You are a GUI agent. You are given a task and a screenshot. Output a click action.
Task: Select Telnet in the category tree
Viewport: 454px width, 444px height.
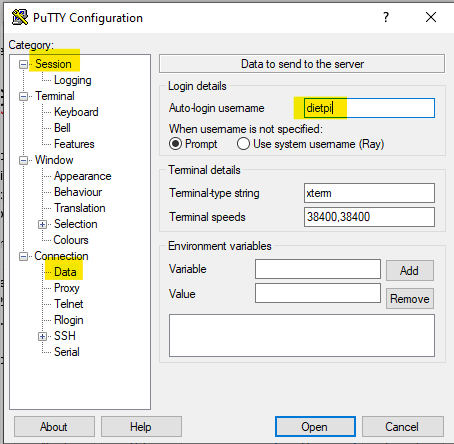point(69,304)
